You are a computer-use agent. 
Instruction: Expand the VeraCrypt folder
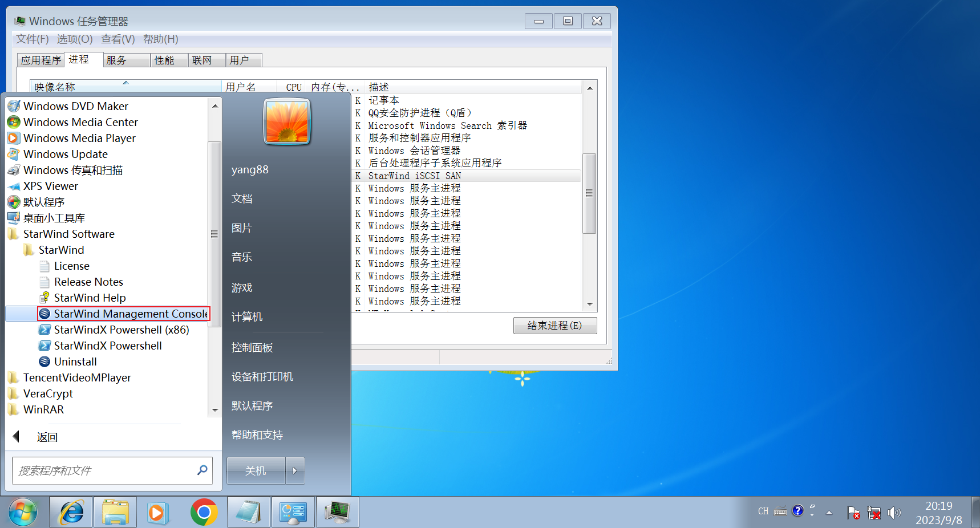[x=48, y=393]
